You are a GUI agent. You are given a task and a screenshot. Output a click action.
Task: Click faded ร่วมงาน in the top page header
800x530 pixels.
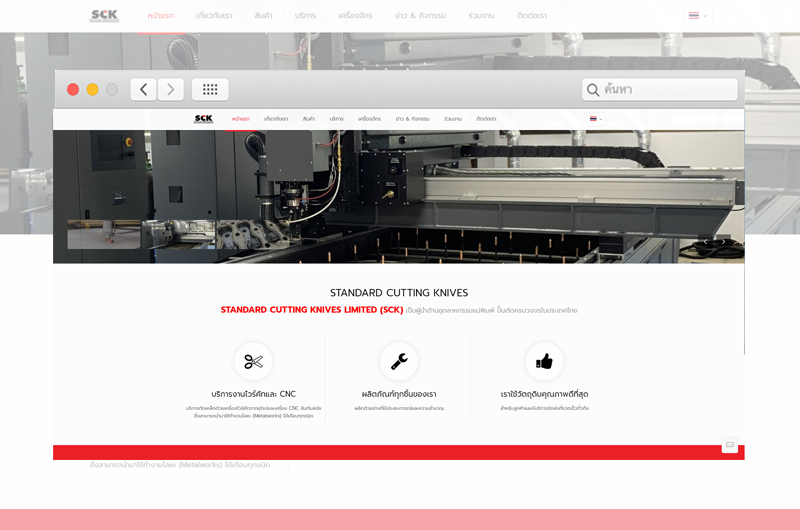click(x=481, y=16)
